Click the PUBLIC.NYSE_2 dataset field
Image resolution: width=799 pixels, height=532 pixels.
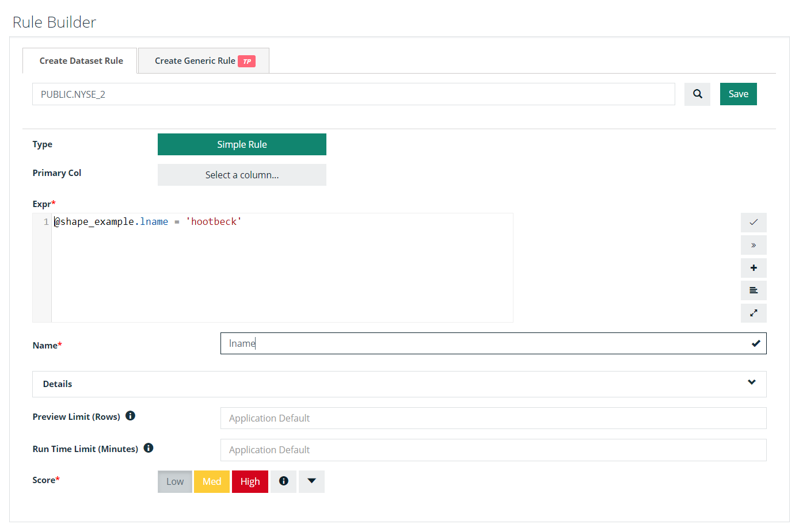(353, 94)
